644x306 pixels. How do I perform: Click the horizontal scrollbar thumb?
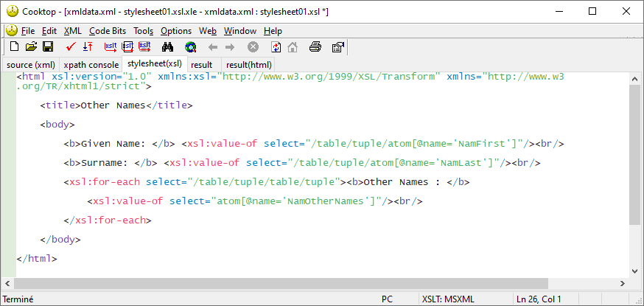tap(281, 283)
